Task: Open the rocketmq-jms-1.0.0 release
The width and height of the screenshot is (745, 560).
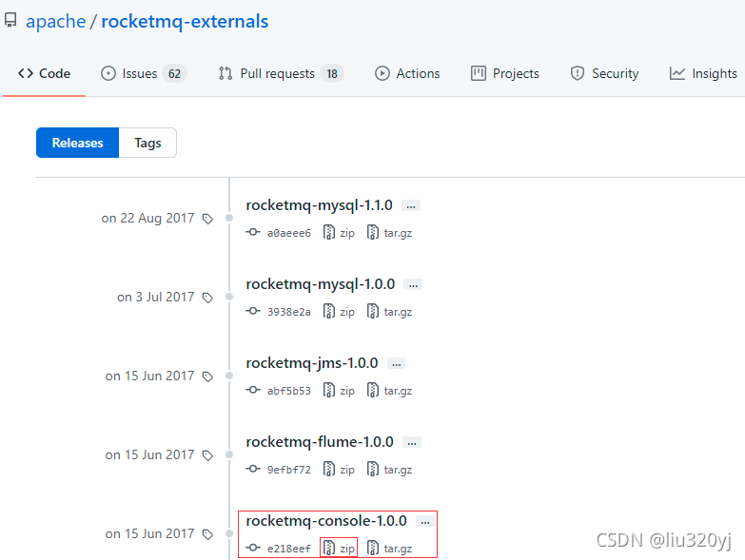Action: pyautogui.click(x=312, y=362)
